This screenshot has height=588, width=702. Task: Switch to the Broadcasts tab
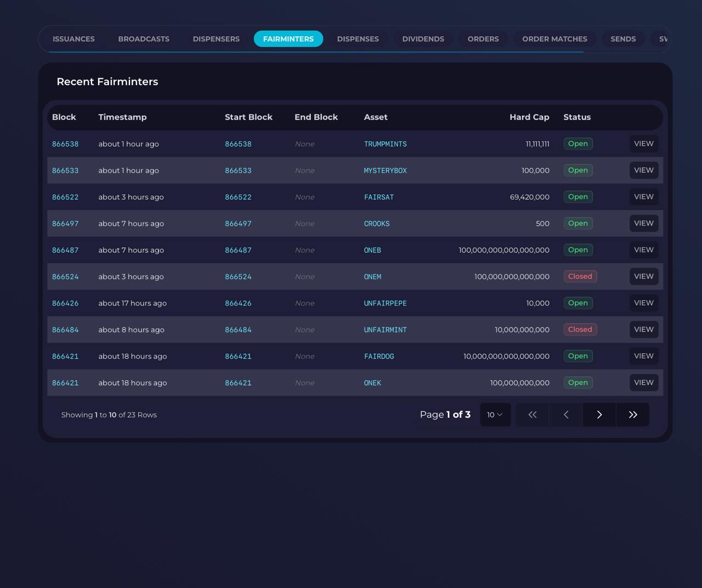tap(144, 39)
